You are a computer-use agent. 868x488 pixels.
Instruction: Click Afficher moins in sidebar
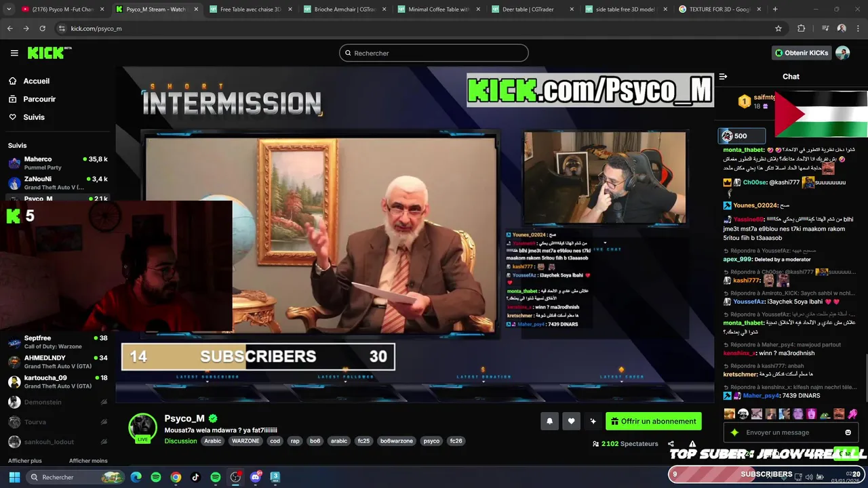(88, 461)
